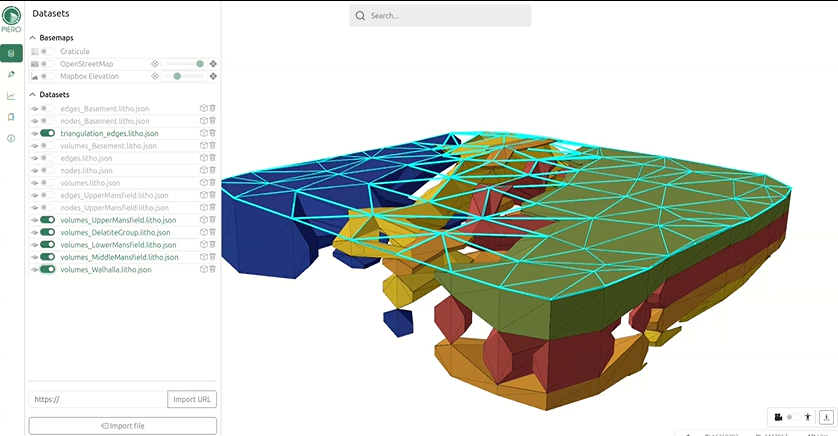Screen dimensions: 838x436
Task: Click the Import file button
Action: 123,426
